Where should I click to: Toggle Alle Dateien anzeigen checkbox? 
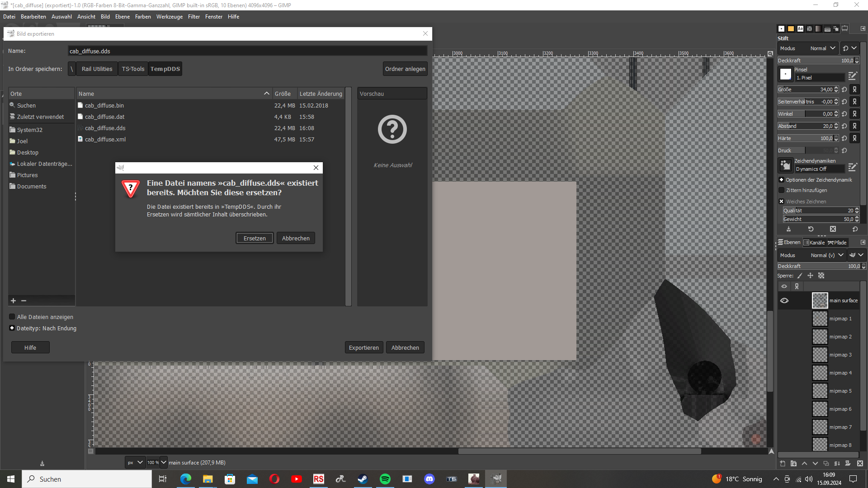pyautogui.click(x=12, y=317)
